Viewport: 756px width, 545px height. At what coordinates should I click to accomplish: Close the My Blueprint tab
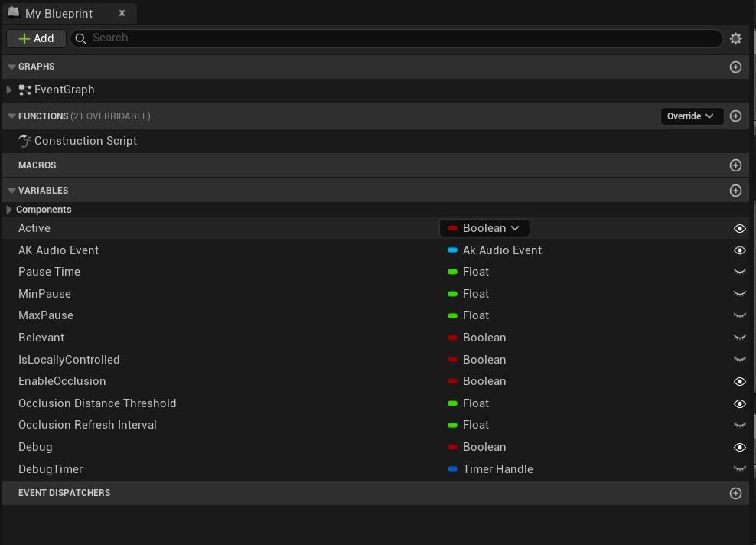122,14
